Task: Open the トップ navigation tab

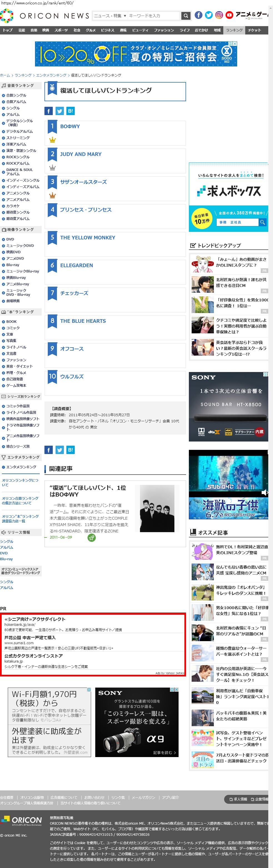Action: pos(8,30)
